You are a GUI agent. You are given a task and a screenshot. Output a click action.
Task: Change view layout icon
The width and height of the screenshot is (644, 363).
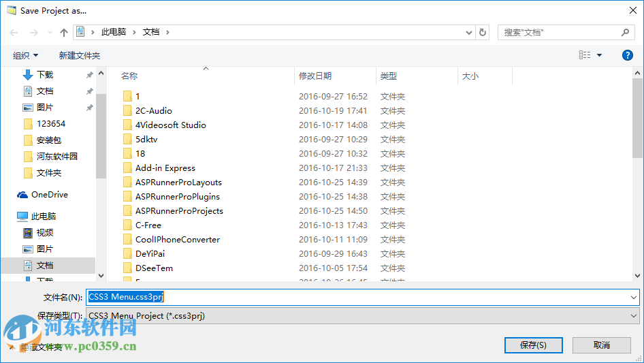coord(585,54)
